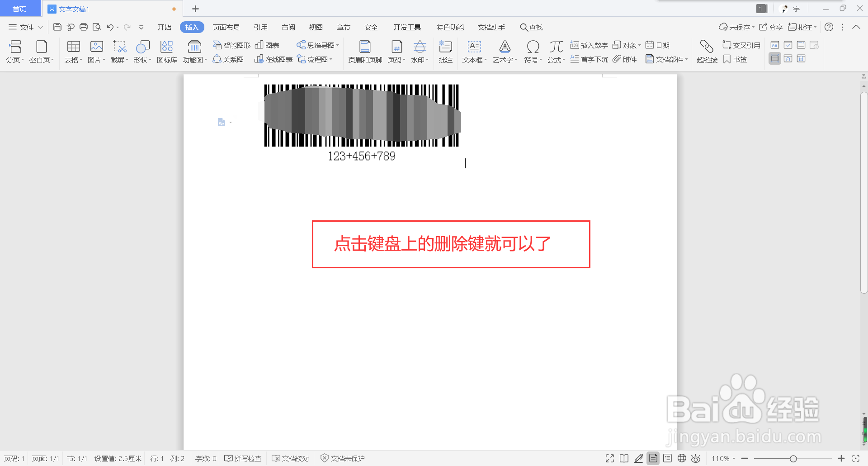Toggle write mode pencil icon in status bar
This screenshot has height=466, width=868.
coord(639,458)
